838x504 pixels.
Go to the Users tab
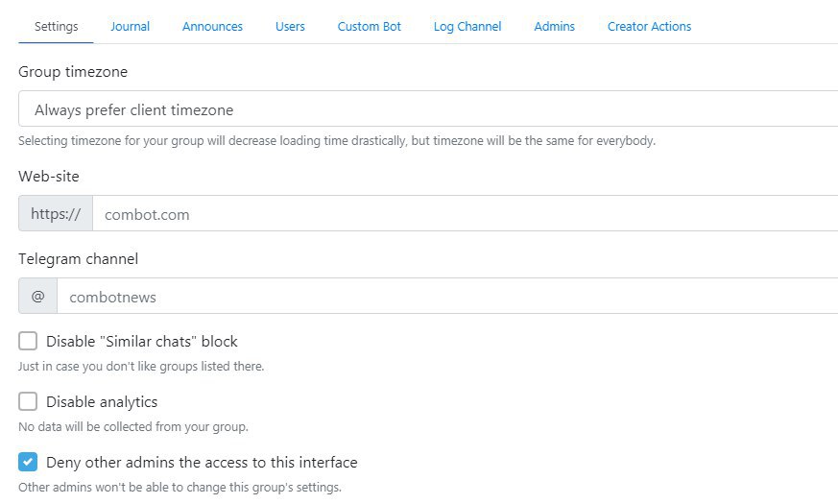point(290,26)
